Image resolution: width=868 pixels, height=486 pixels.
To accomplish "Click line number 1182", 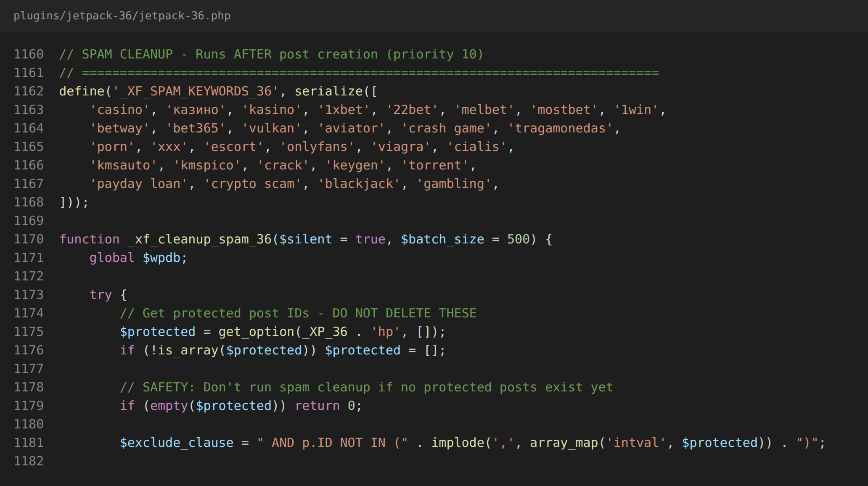I will [29, 461].
